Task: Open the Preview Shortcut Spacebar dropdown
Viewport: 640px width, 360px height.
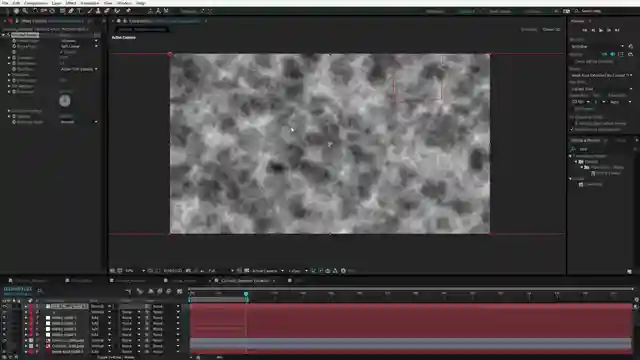Action: pos(598,47)
